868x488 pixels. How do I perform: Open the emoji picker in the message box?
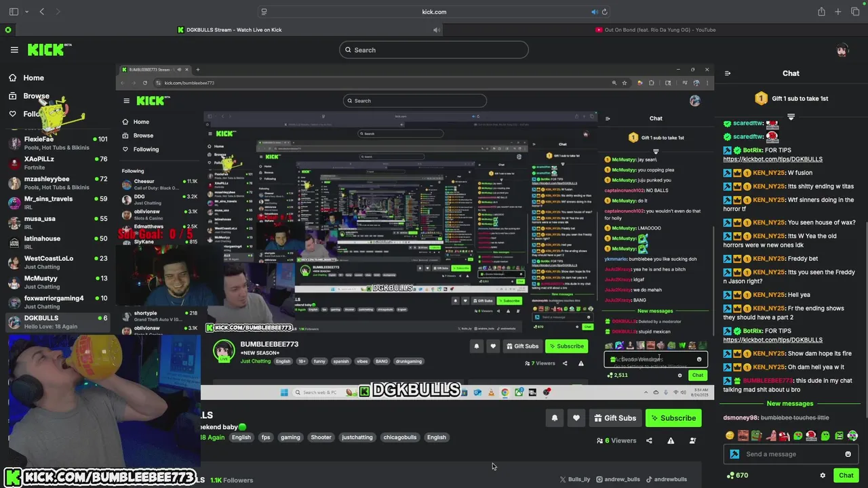(x=848, y=454)
